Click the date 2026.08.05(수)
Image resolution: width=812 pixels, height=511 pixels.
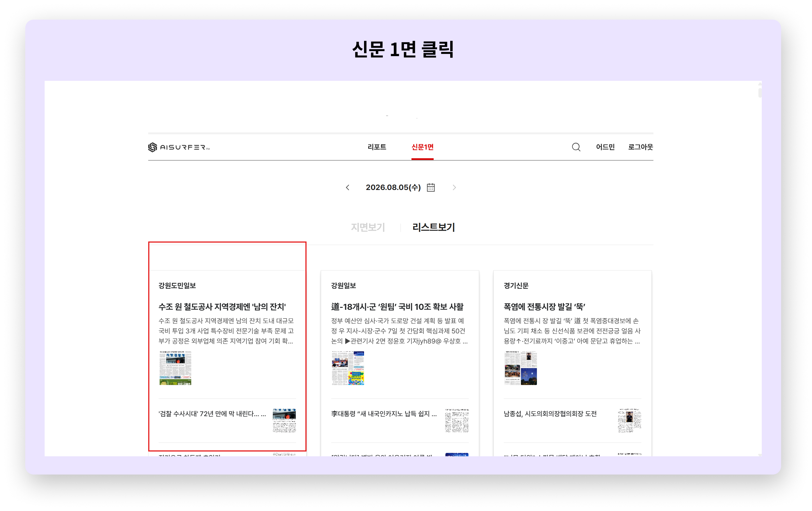(x=393, y=187)
